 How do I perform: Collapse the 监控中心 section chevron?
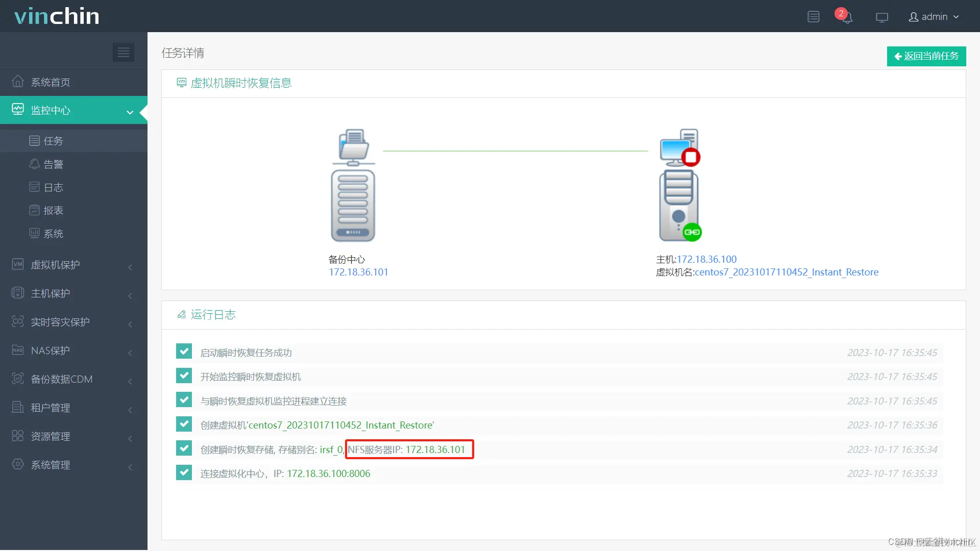[x=130, y=112]
